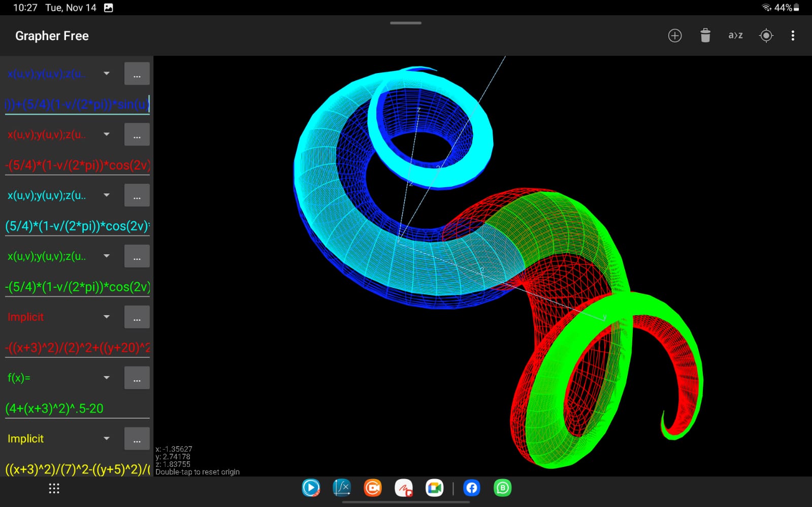This screenshot has height=507, width=812.
Task: Tap the drag handle at top center
Action: 405,23
